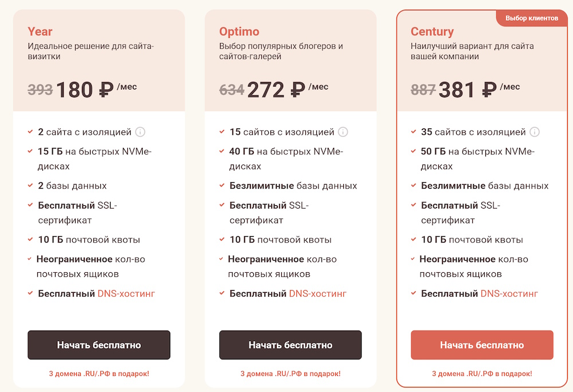Viewport: 573px width, 392px height.
Task: Select the Optimo plan title
Action: click(239, 32)
